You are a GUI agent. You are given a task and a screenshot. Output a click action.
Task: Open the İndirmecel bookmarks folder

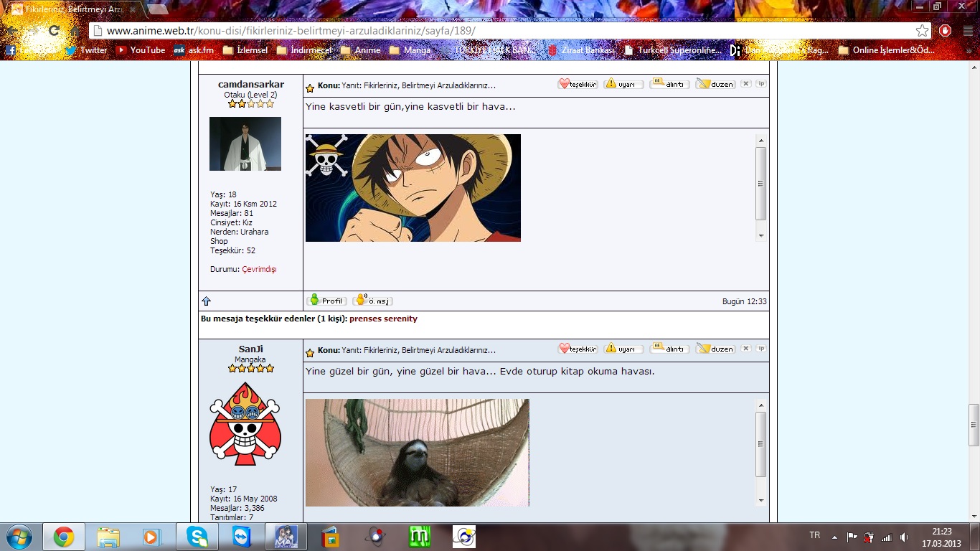[304, 50]
